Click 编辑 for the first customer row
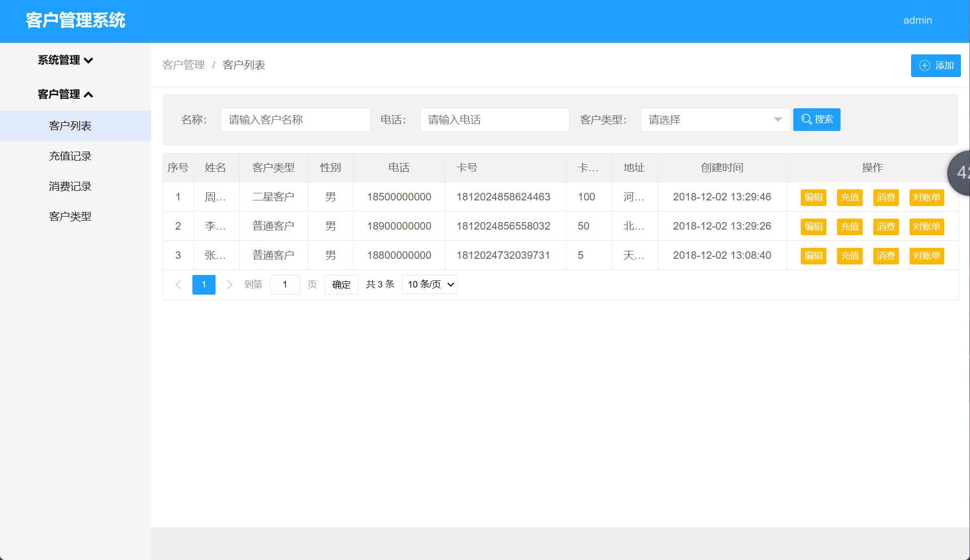 (x=813, y=197)
